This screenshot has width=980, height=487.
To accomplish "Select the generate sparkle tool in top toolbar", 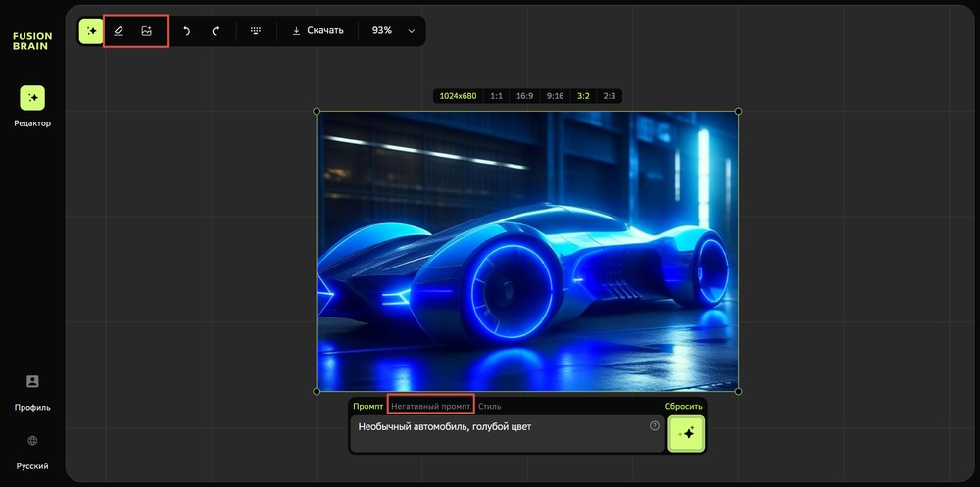I will [x=91, y=31].
